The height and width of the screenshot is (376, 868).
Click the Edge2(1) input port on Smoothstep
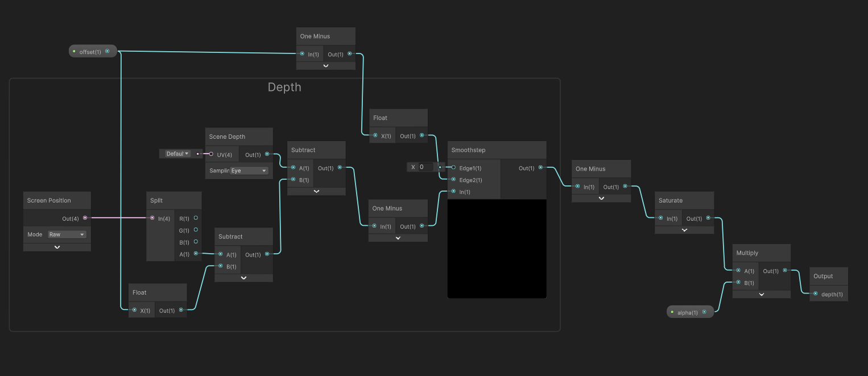[453, 180]
